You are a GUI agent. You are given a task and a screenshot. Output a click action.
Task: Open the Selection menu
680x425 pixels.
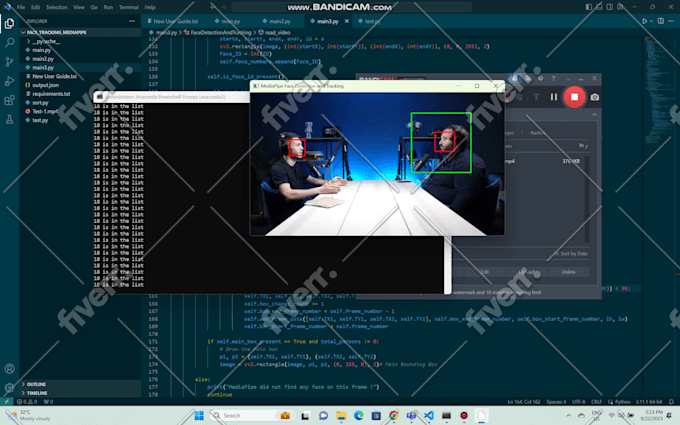coord(57,7)
